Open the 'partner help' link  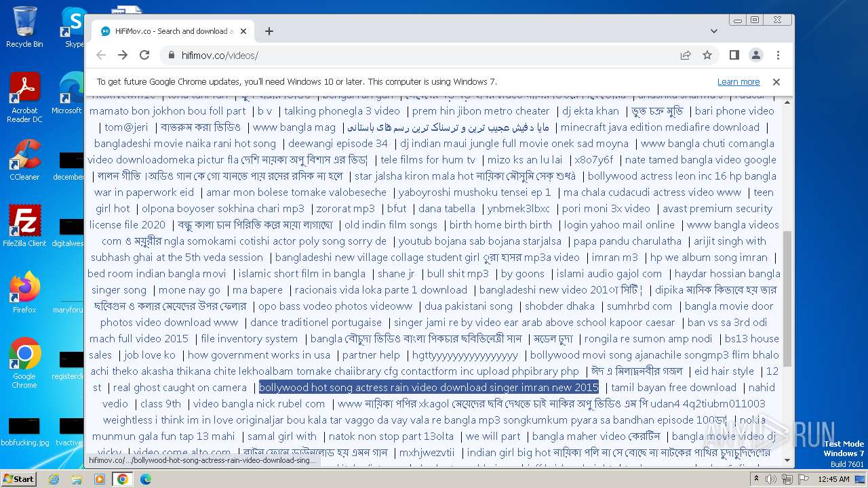(x=371, y=355)
